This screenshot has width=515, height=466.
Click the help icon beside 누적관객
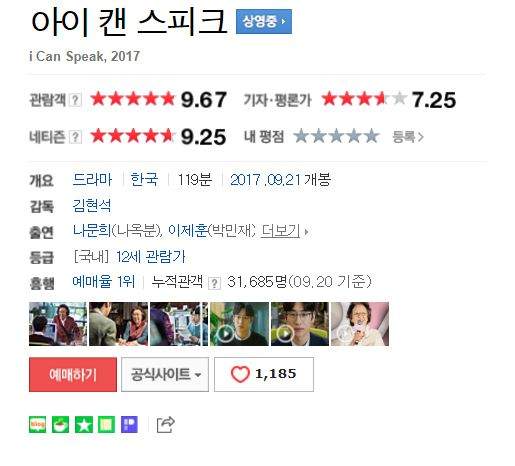[x=214, y=283]
